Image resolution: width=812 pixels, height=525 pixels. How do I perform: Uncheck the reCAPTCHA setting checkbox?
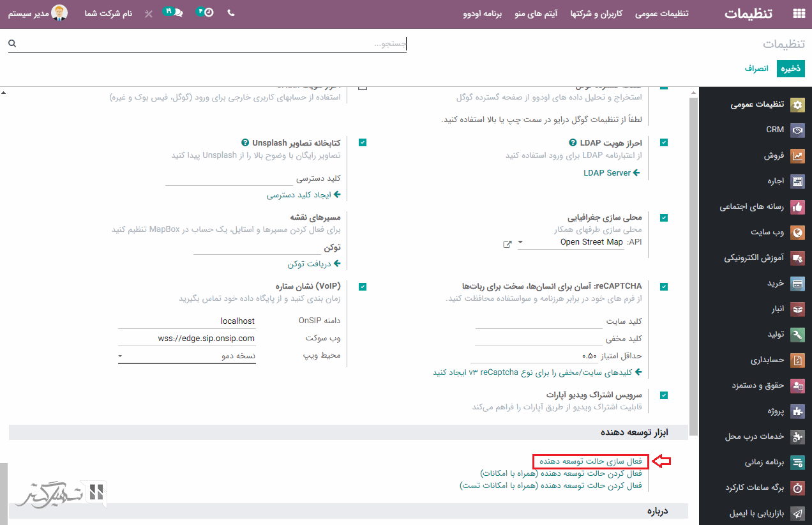click(664, 287)
